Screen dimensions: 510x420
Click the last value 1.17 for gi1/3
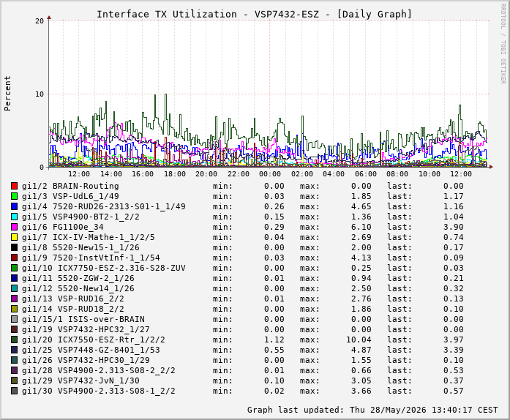(x=454, y=196)
